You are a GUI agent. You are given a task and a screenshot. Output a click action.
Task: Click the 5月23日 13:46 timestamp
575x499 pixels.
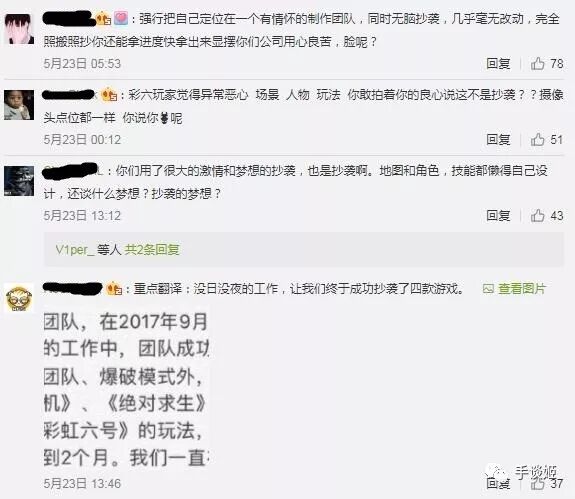point(82,484)
